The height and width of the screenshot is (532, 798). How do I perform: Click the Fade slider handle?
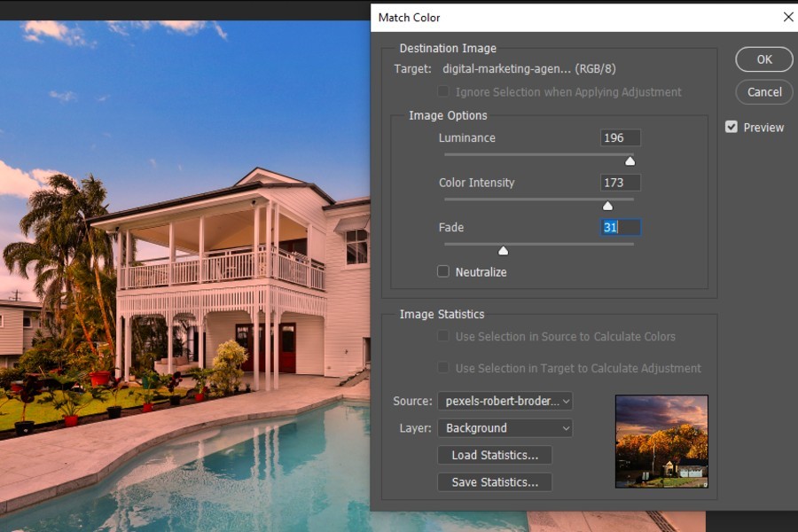pyautogui.click(x=503, y=250)
